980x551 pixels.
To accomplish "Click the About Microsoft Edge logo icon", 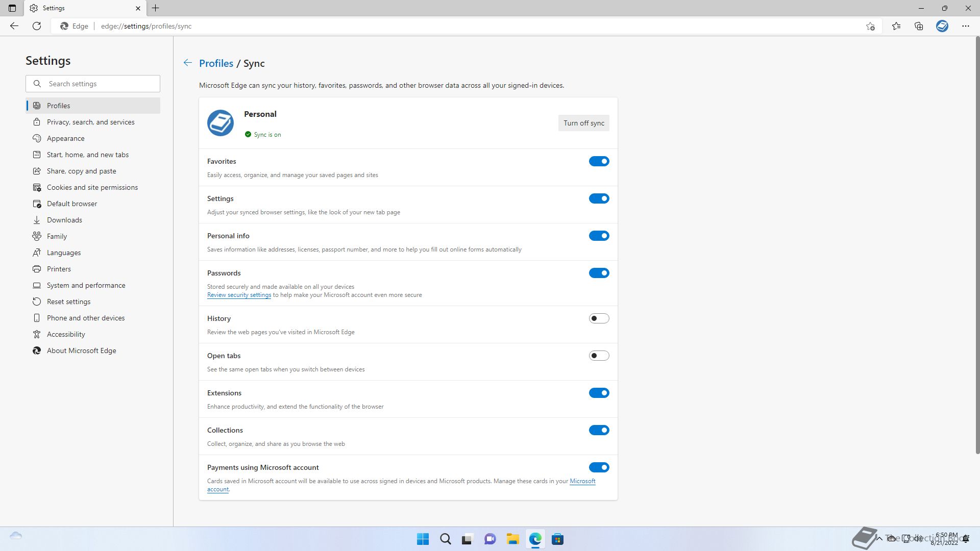I will (37, 350).
